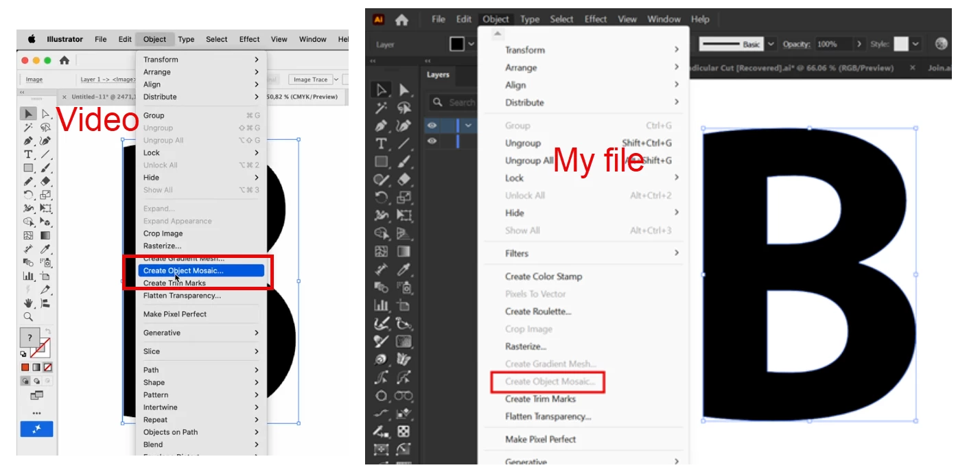The width and height of the screenshot is (980, 472).
Task: Select Column Graph tool in My file window
Action: (381, 305)
